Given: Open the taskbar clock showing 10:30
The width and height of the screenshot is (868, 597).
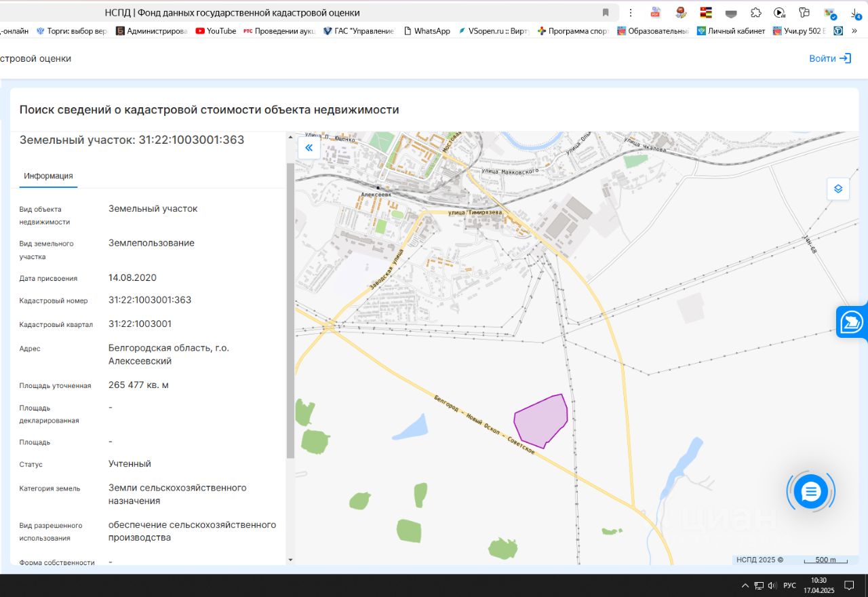Looking at the screenshot, I should pyautogui.click(x=819, y=585).
